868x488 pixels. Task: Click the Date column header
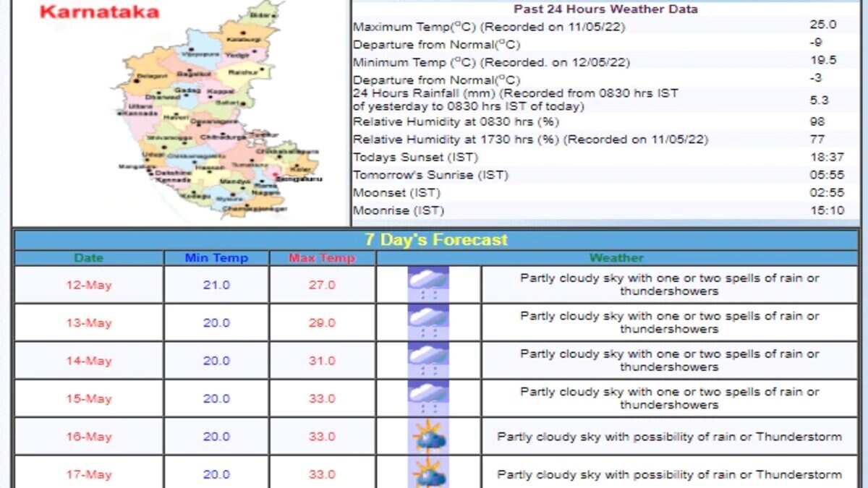point(89,258)
